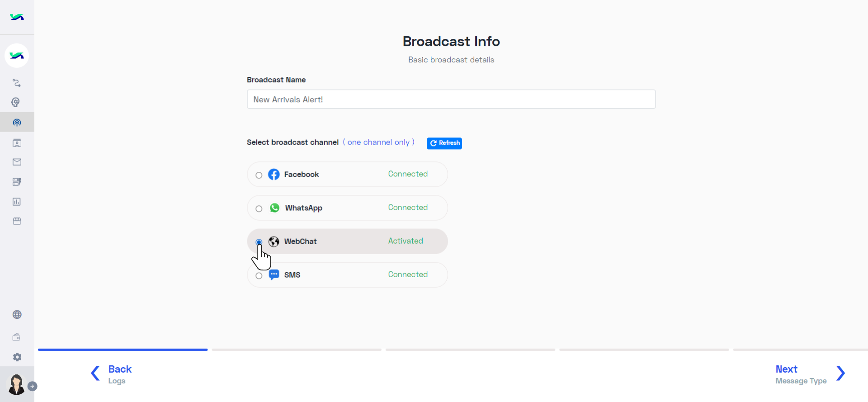Open the forms lightning icon in sidebar
Viewport: 868px width, 402px height.
coord(17,182)
